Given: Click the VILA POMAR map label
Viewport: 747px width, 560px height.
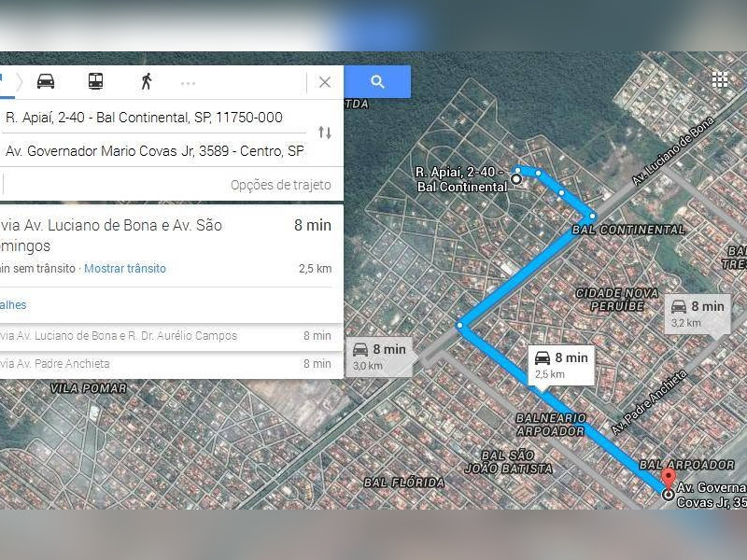Looking at the screenshot, I should click(89, 388).
